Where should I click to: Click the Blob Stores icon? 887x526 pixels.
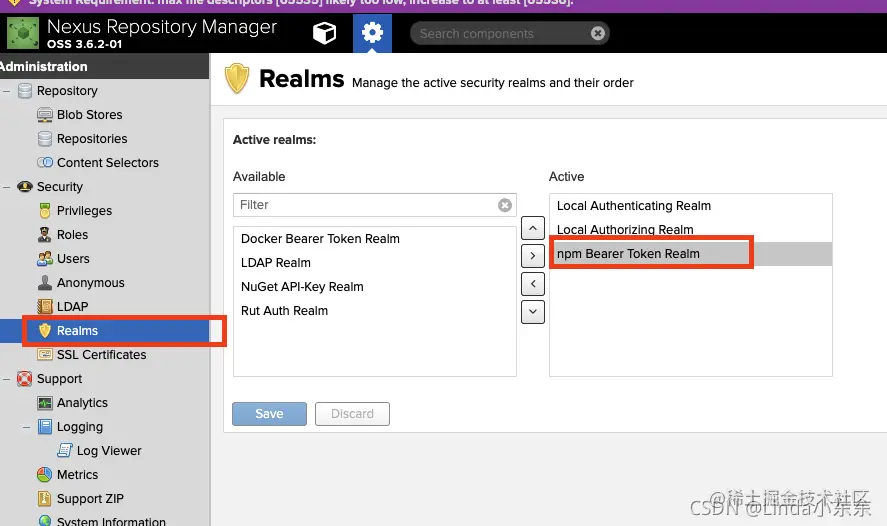point(45,115)
